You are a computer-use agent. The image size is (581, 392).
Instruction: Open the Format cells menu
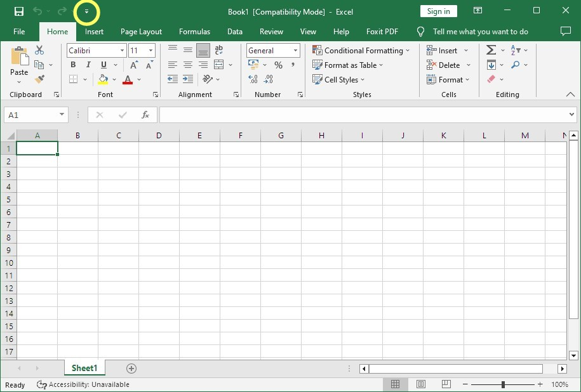click(x=448, y=79)
